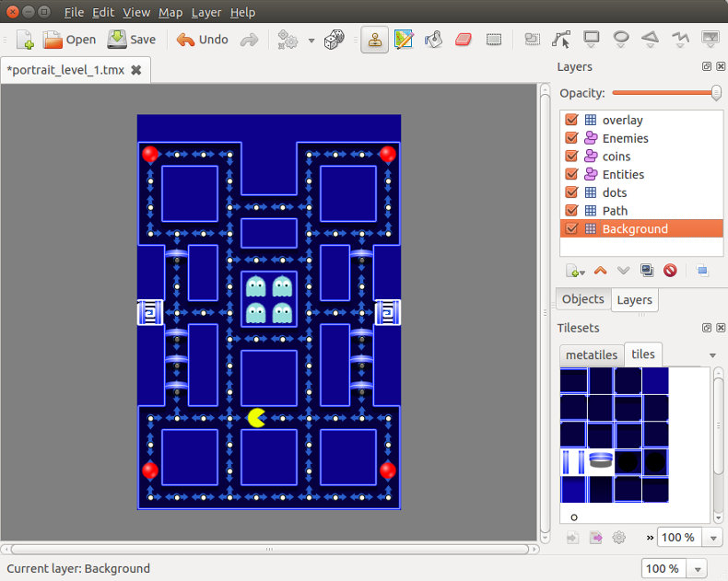728x581 pixels.
Task: Select the Insert Ellipse tool
Action: pyautogui.click(x=621, y=40)
